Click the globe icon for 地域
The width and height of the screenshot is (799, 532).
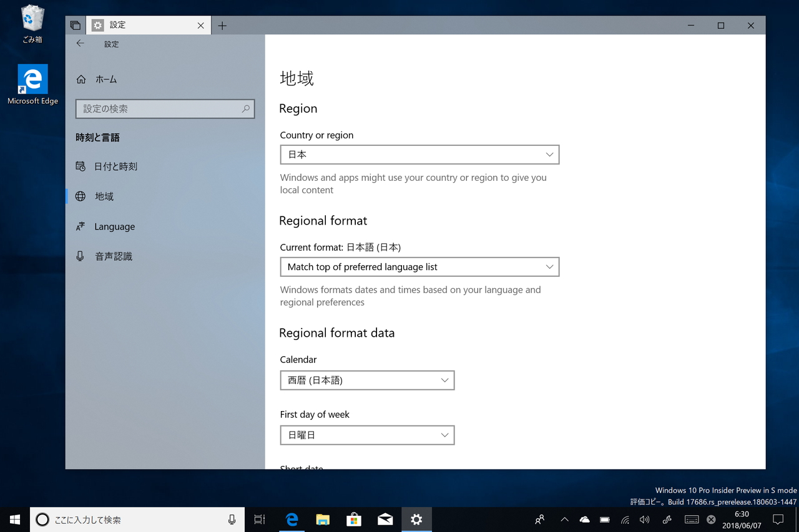click(x=81, y=196)
